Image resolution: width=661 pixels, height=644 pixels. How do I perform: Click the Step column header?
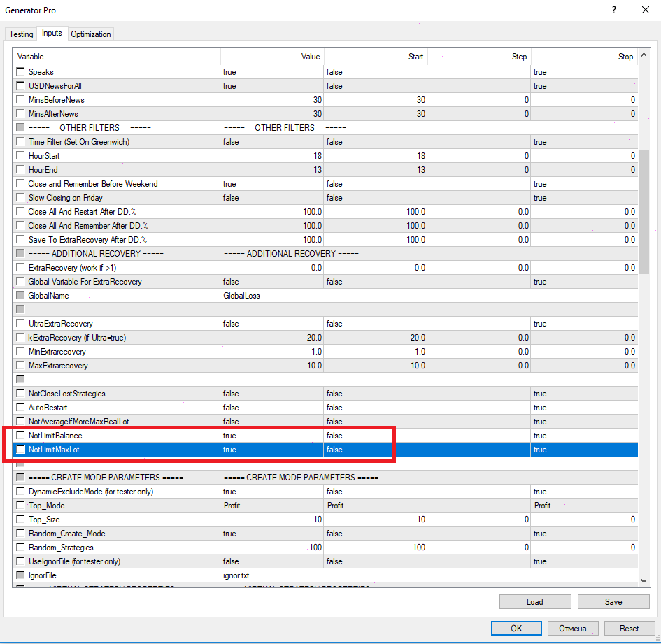[x=479, y=57]
